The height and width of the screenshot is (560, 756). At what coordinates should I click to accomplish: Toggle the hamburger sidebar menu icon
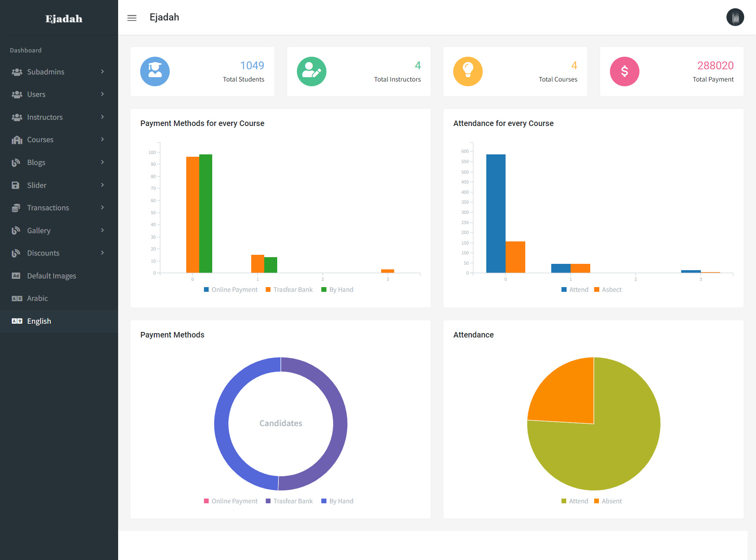(132, 18)
